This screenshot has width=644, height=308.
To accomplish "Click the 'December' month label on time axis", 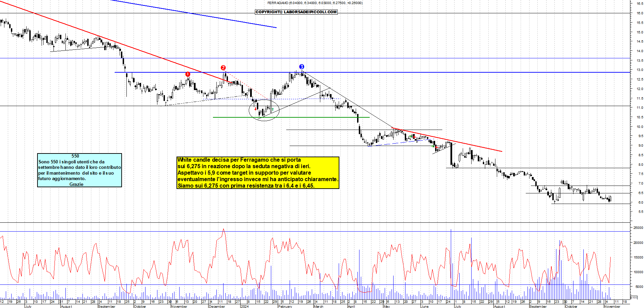I will (x=217, y=306).
